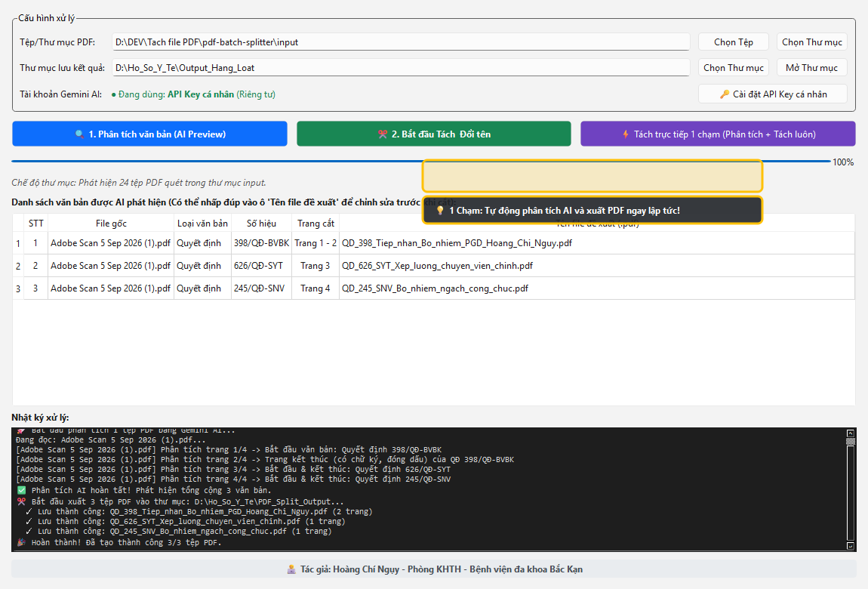Click the lightbulb icon in the 1 Chạm tooltip
This screenshot has width=868, height=589.
pyautogui.click(x=440, y=211)
